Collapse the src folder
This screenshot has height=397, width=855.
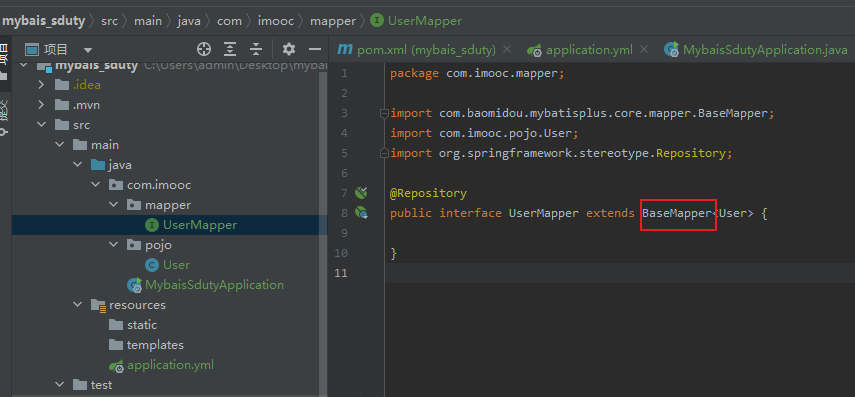point(41,125)
